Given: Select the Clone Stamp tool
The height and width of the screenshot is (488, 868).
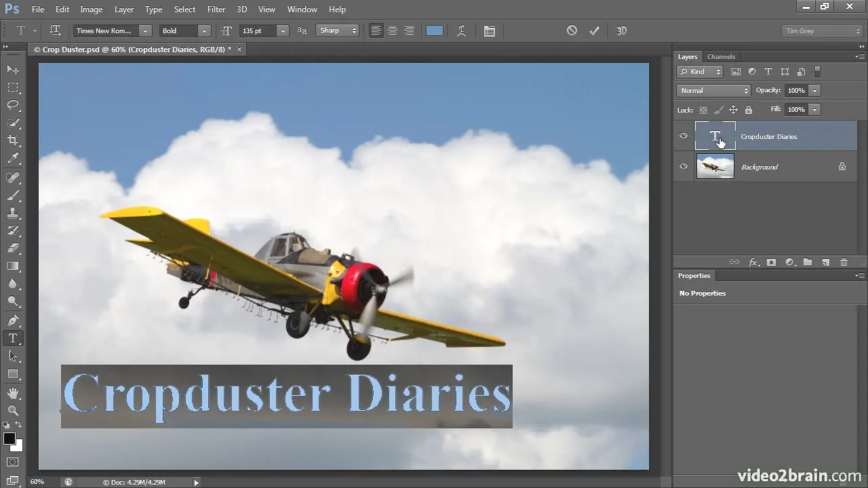Looking at the screenshot, I should coord(13,213).
